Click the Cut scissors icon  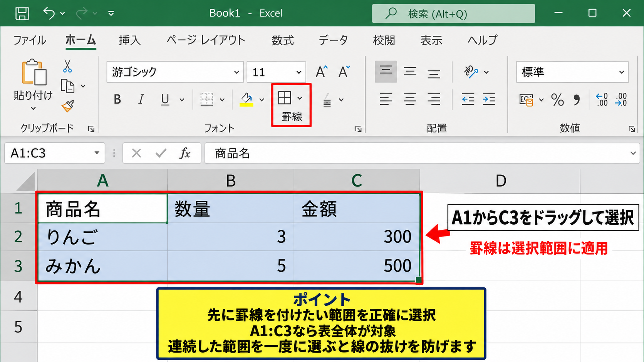click(67, 66)
